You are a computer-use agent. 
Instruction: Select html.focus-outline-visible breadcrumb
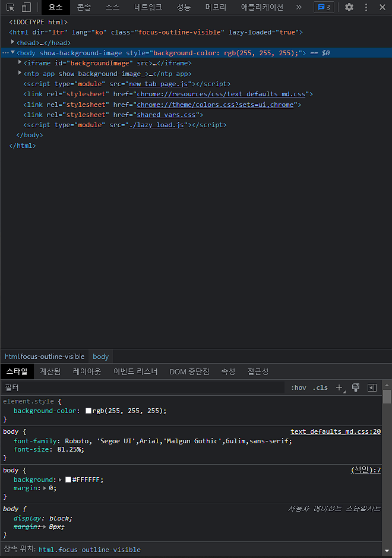pos(45,357)
